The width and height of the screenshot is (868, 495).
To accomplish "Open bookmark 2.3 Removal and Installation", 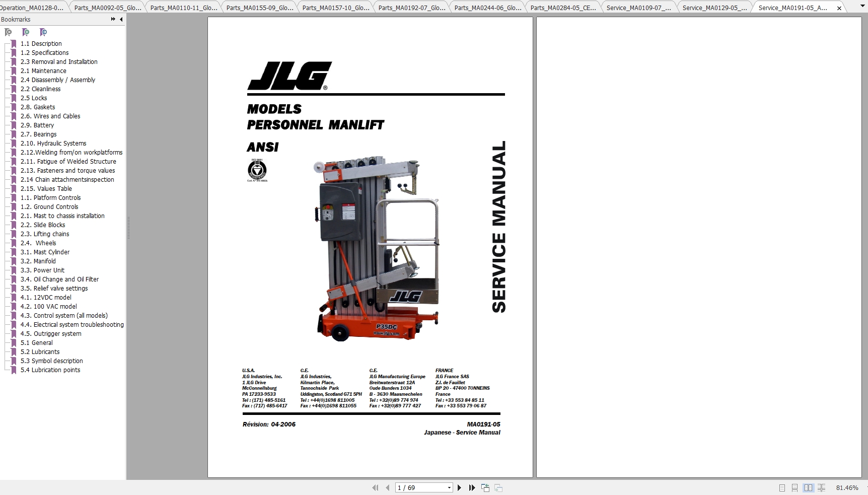I will 59,62.
